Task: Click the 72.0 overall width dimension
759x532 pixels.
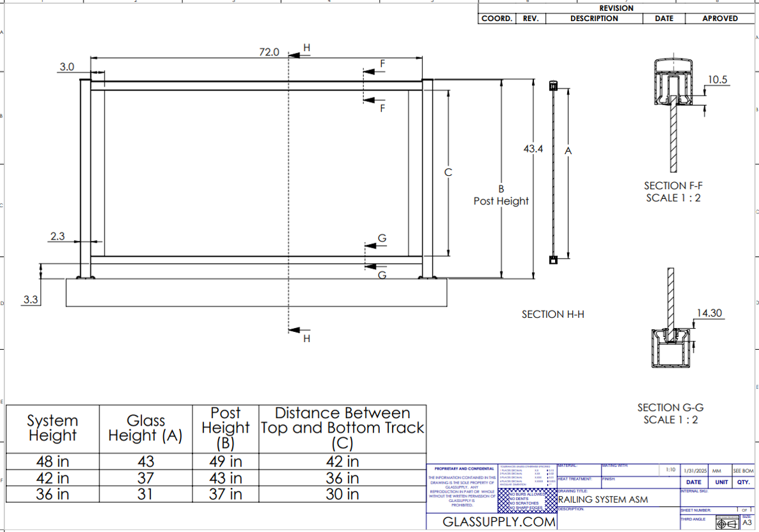Action: pyautogui.click(x=269, y=52)
